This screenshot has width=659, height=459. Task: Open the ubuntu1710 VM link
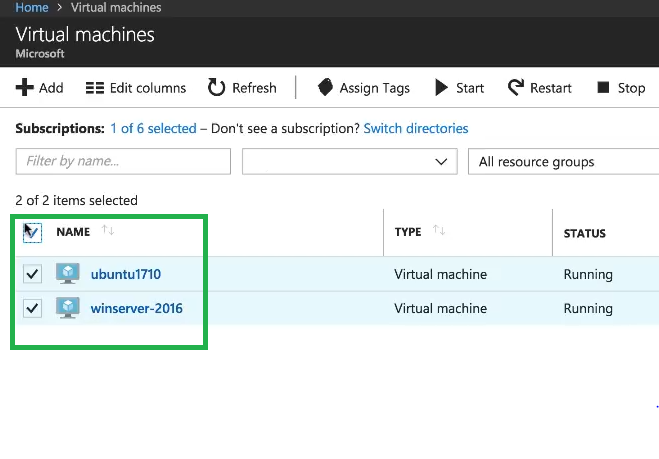pos(126,274)
